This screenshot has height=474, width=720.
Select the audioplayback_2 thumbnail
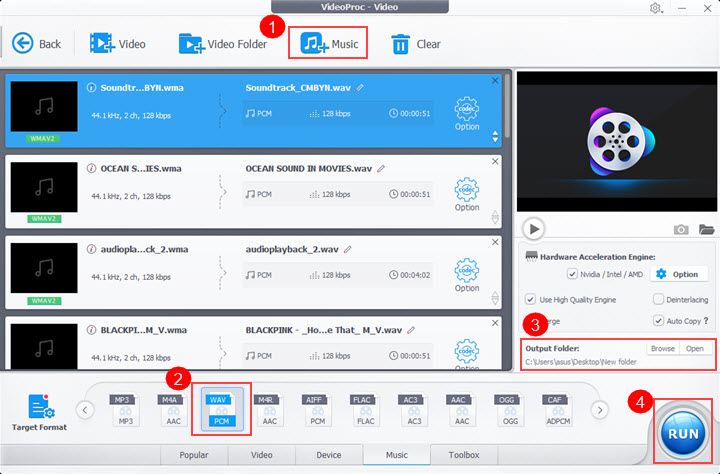coord(44,268)
